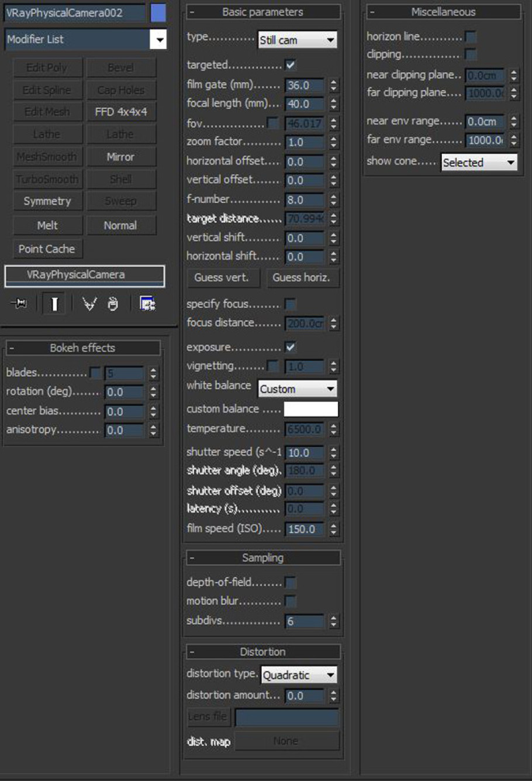The height and width of the screenshot is (781, 532).
Task: Click the distortion amount spinner arrows
Action: tap(333, 696)
